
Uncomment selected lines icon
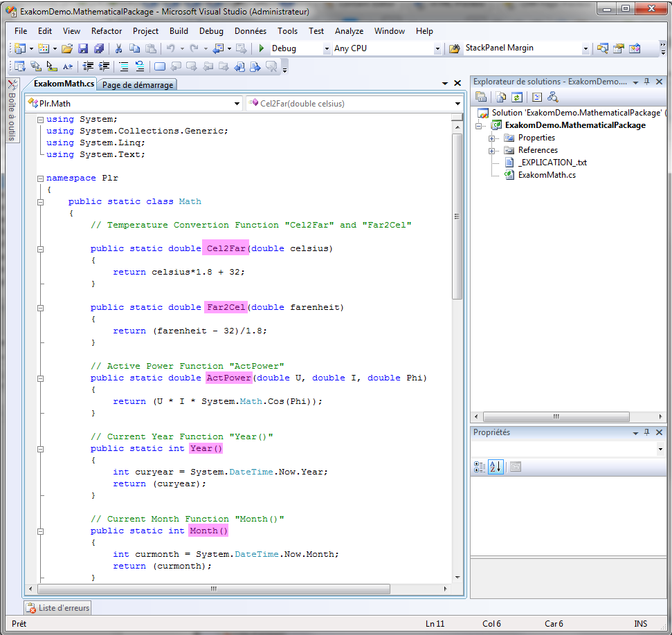[x=140, y=66]
